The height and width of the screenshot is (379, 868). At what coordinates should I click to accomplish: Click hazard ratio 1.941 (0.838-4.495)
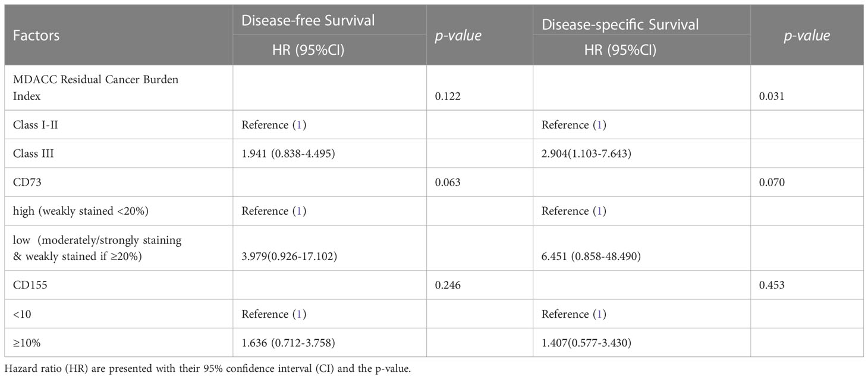click(287, 154)
